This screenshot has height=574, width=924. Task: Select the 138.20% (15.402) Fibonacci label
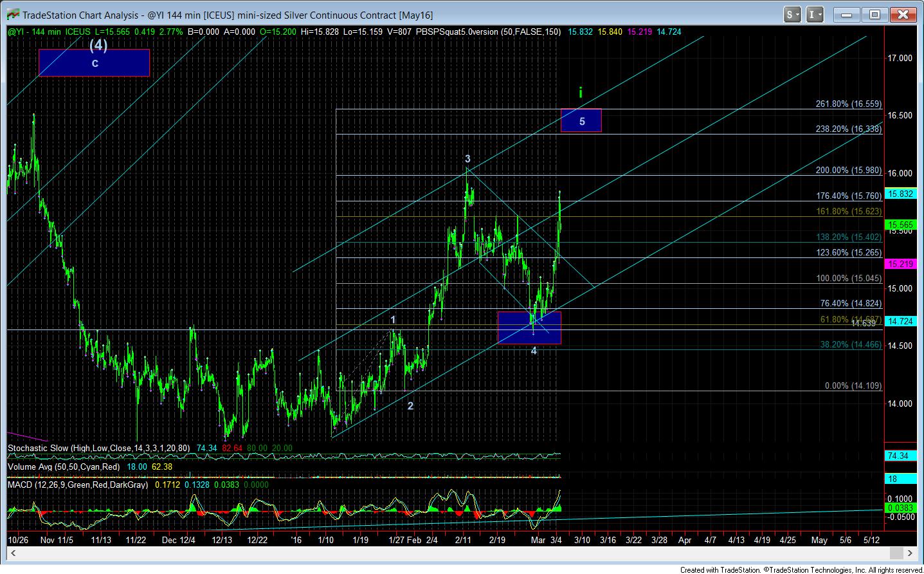point(848,237)
